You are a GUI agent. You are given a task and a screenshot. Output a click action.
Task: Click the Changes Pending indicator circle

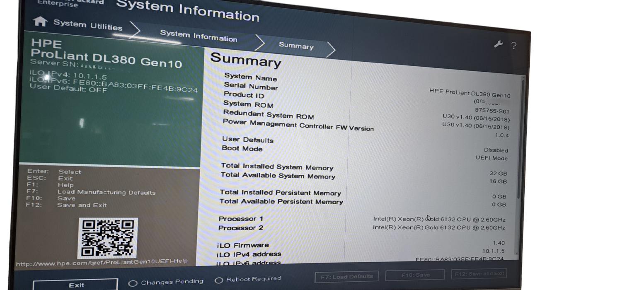[133, 283]
